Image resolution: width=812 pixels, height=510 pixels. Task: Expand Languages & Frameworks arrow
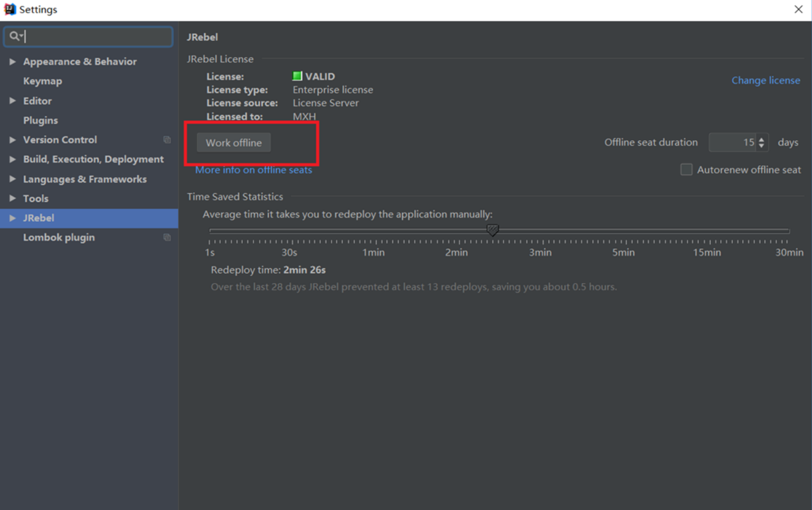click(12, 180)
